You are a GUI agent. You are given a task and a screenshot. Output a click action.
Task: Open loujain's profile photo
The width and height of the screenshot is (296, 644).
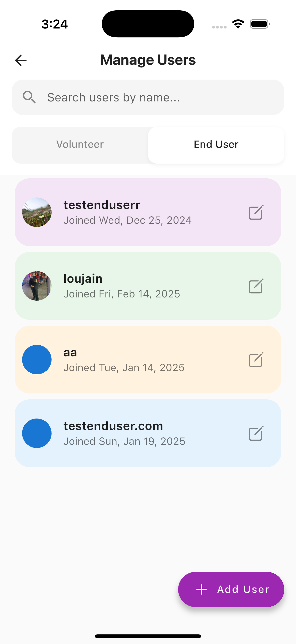(x=37, y=286)
